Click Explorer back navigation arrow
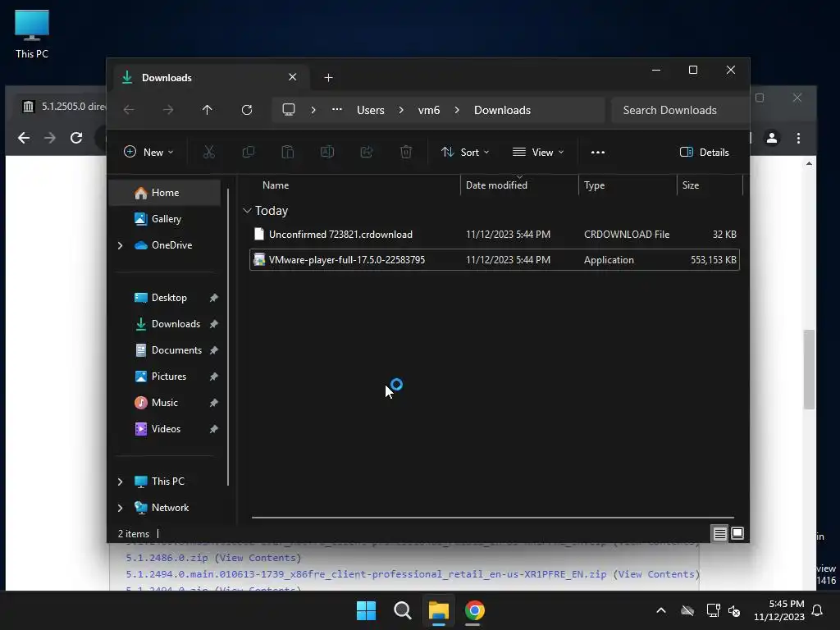Viewport: 840px width, 630px height. 129,110
